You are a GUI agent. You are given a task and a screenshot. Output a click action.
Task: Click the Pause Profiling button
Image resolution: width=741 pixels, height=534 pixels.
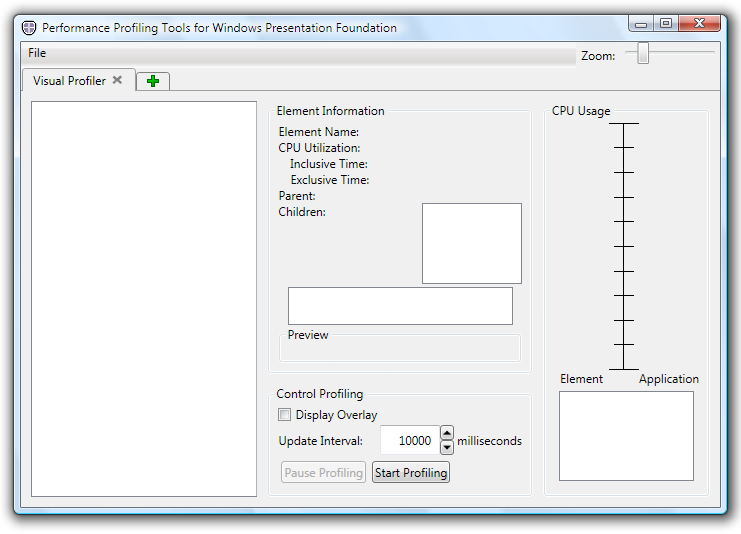pos(323,473)
